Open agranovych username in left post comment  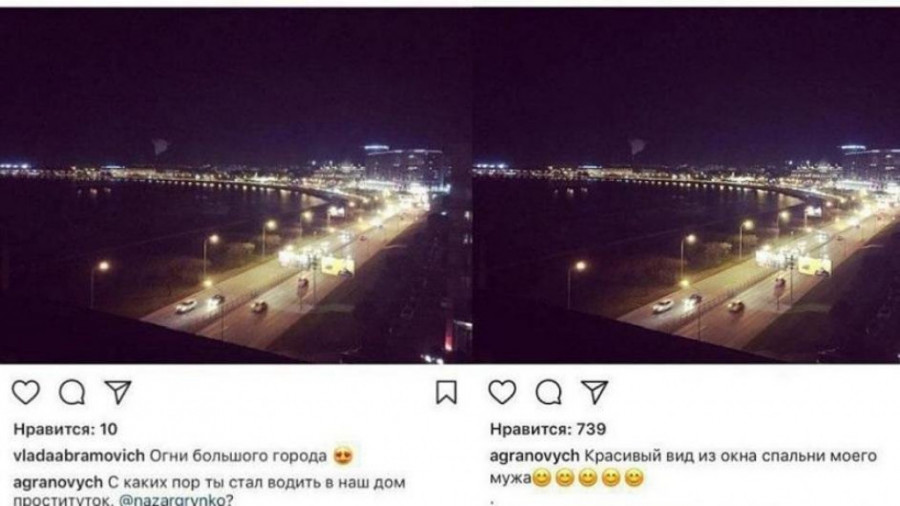pyautogui.click(x=57, y=482)
